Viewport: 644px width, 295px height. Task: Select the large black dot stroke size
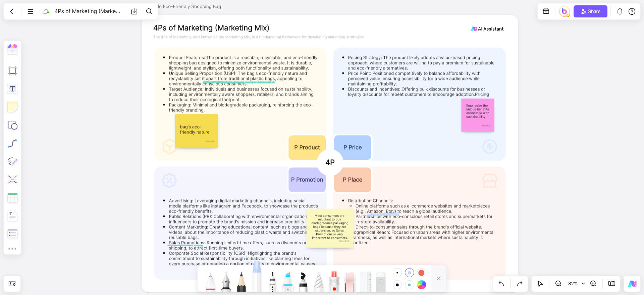[x=397, y=285]
